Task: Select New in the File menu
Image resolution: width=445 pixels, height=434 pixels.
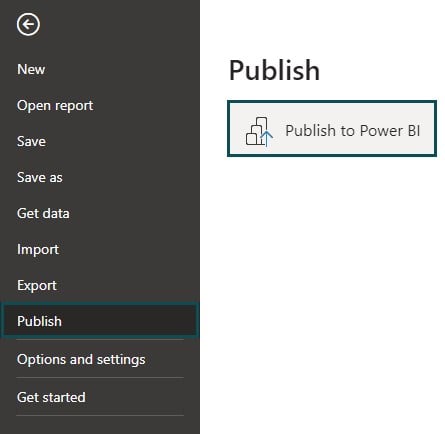Action: point(31,69)
